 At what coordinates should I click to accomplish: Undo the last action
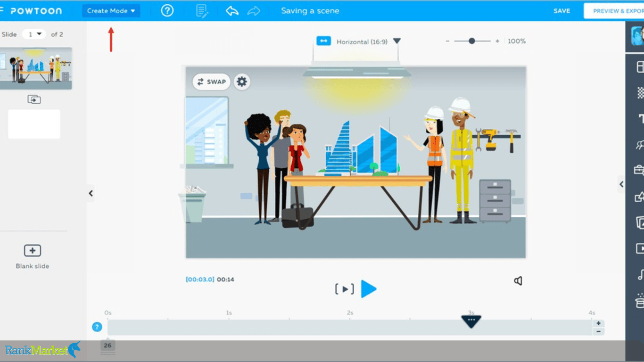[232, 11]
